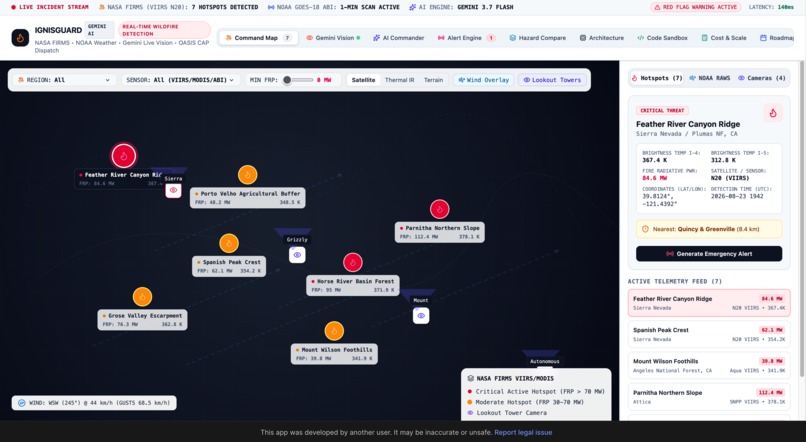Click the Porto Velho Agricultural Buffer map label
Screen dimensions: 806x442
[248, 198]
